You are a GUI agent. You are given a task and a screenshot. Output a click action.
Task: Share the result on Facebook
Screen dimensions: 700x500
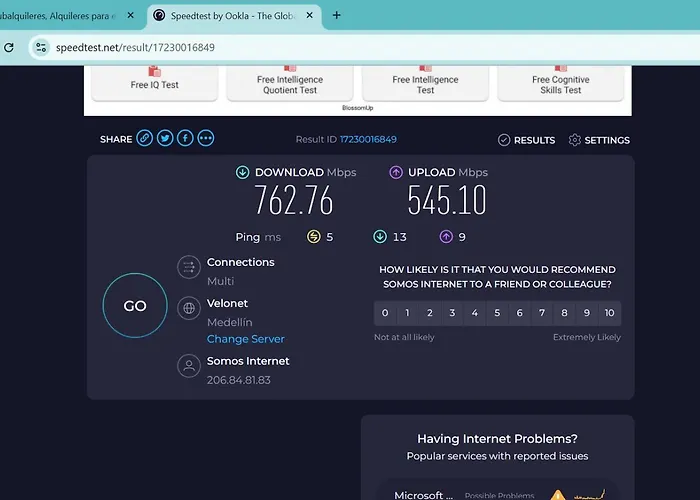coord(185,138)
